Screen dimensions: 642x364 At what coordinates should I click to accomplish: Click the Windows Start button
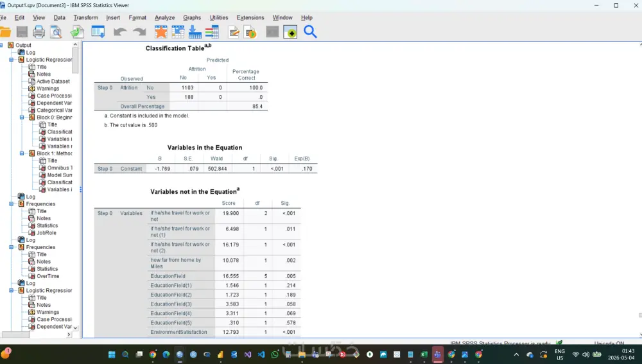coord(112,354)
